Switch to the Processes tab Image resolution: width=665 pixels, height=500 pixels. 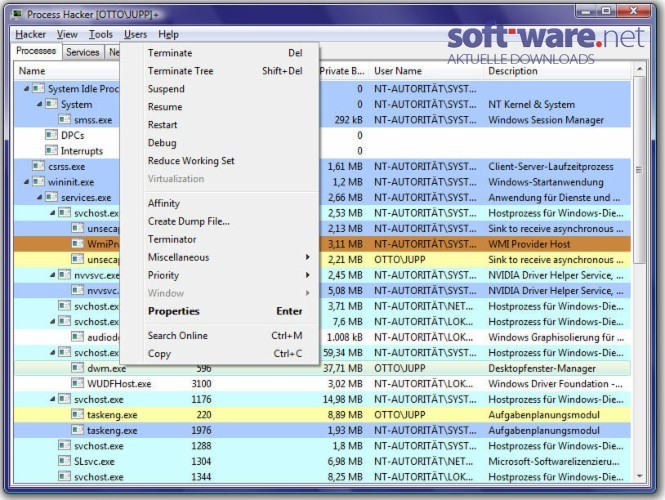click(x=36, y=51)
